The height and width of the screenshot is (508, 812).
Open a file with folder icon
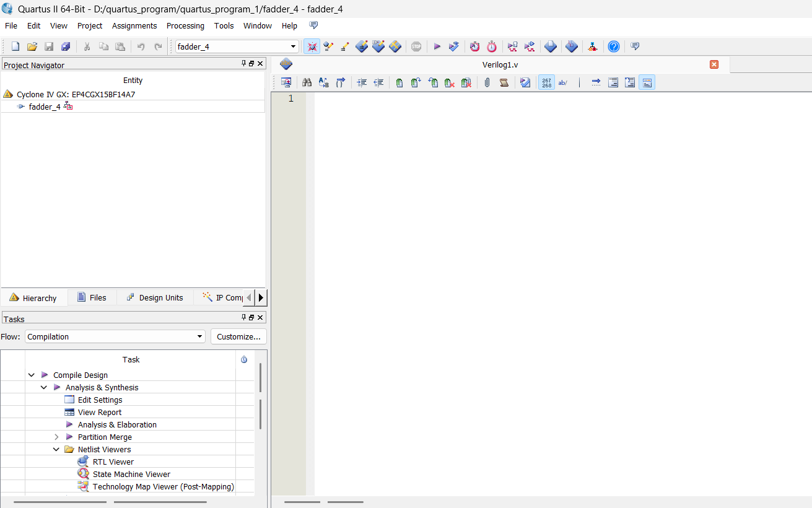click(x=32, y=46)
